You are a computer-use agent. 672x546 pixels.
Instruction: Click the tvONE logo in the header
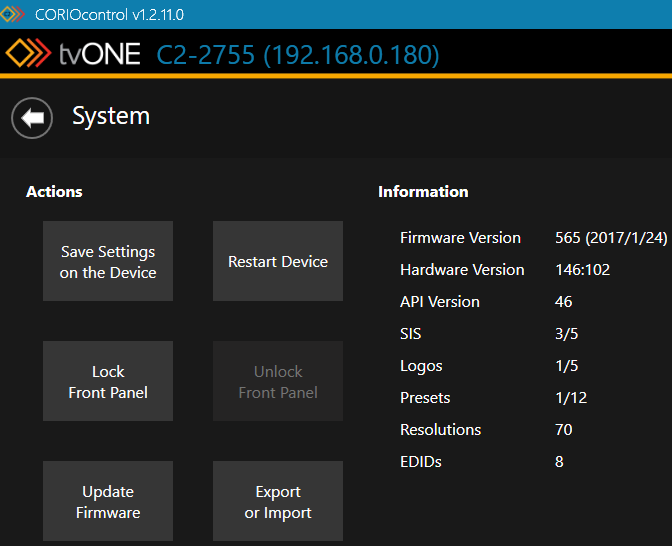(73, 53)
